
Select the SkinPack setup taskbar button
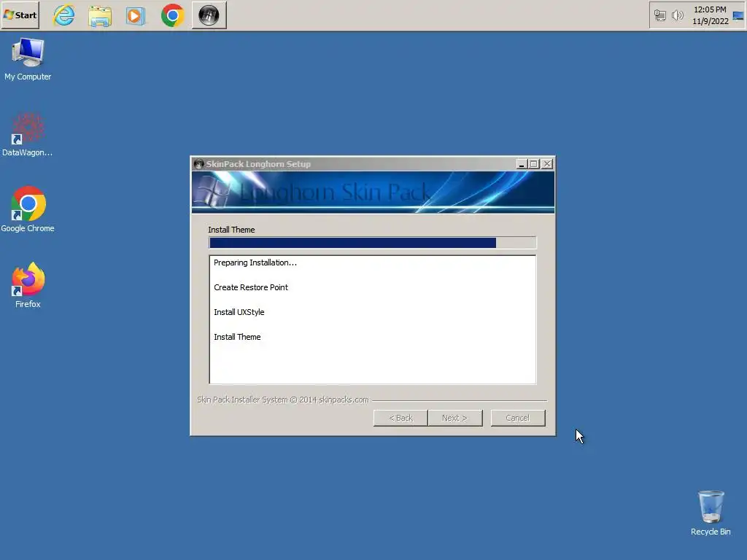209,15
